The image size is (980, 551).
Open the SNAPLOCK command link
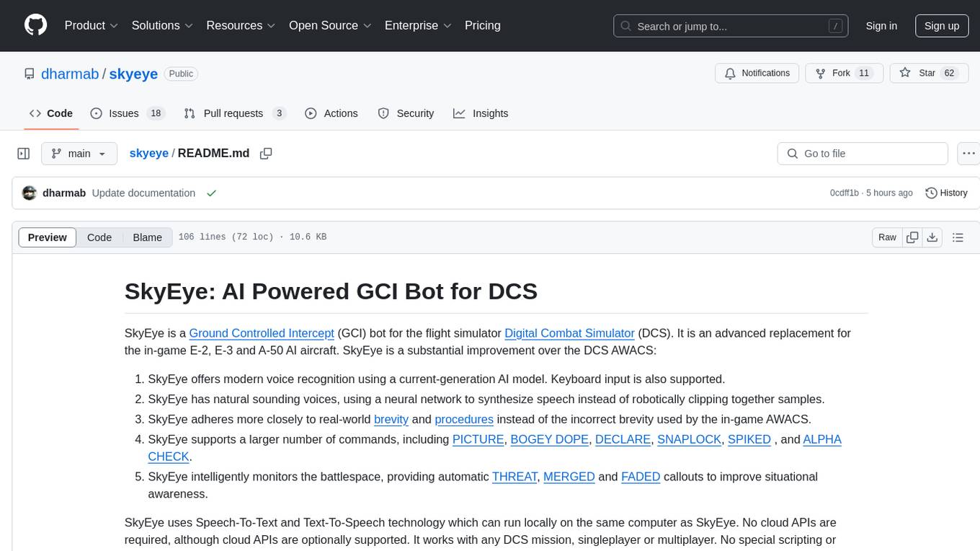[690, 439]
